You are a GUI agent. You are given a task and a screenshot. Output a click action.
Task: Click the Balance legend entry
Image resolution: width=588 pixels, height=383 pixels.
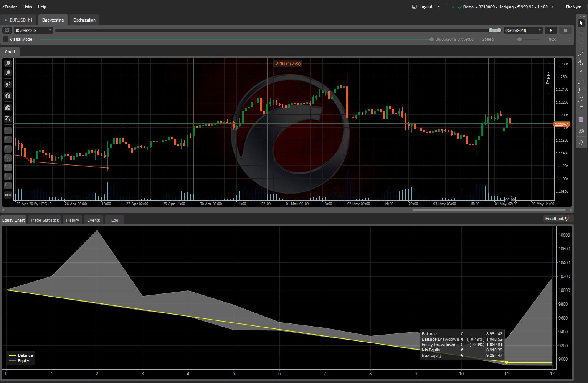coord(21,355)
